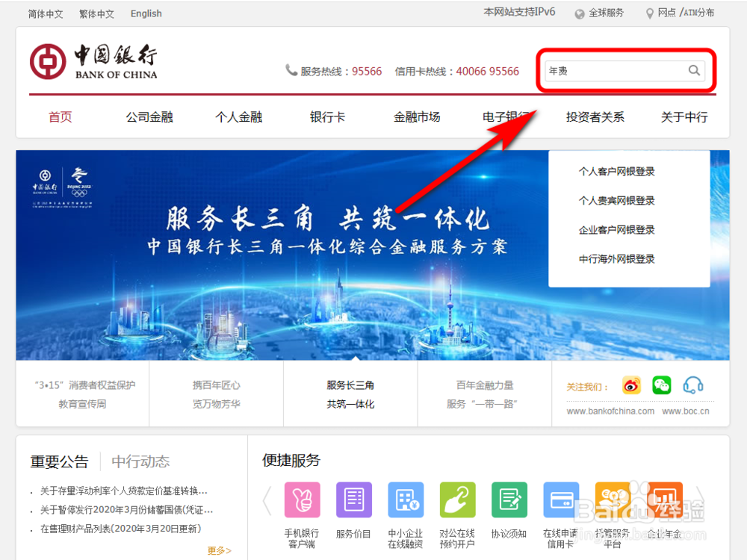747x560 pixels.
Task: Open the 公司金融 menu
Action: (x=149, y=116)
